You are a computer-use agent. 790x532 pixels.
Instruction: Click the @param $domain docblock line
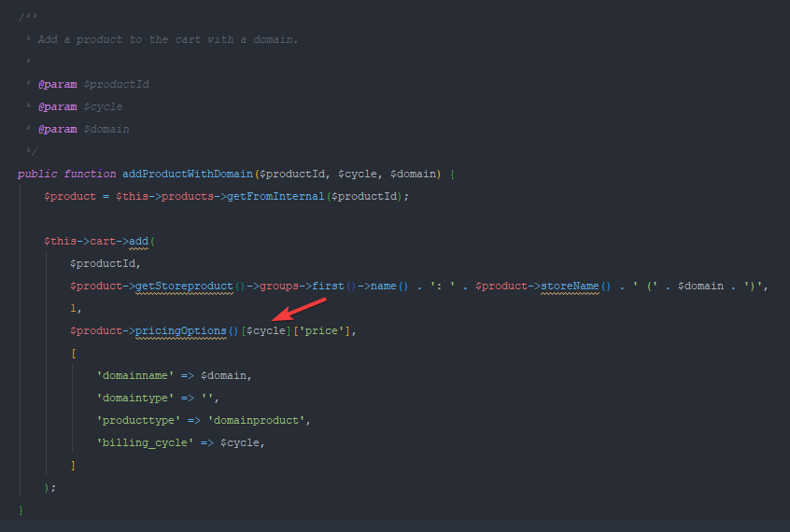click(x=84, y=129)
